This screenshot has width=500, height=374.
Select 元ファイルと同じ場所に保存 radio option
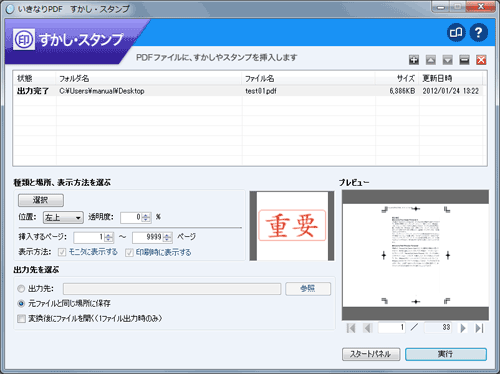21,303
